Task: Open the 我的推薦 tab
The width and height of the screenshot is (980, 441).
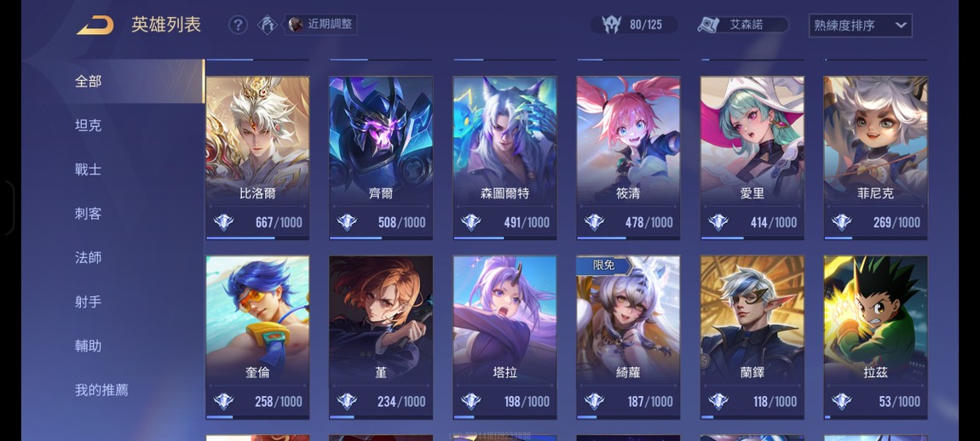Action: coord(102,390)
